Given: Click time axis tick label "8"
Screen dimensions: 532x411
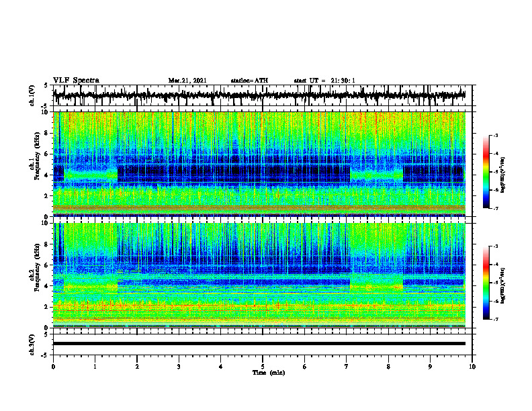Looking at the screenshot, I should (x=388, y=367).
